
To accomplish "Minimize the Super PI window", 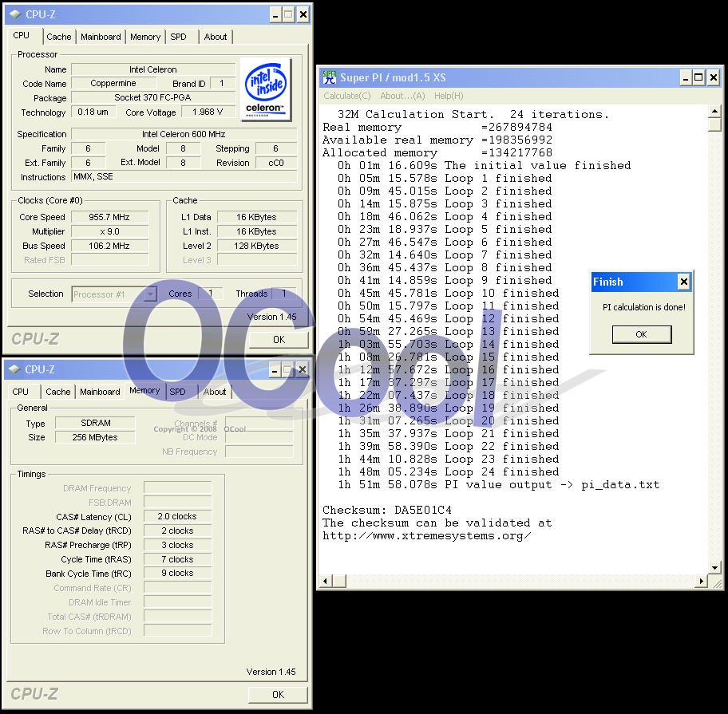I will (x=686, y=77).
